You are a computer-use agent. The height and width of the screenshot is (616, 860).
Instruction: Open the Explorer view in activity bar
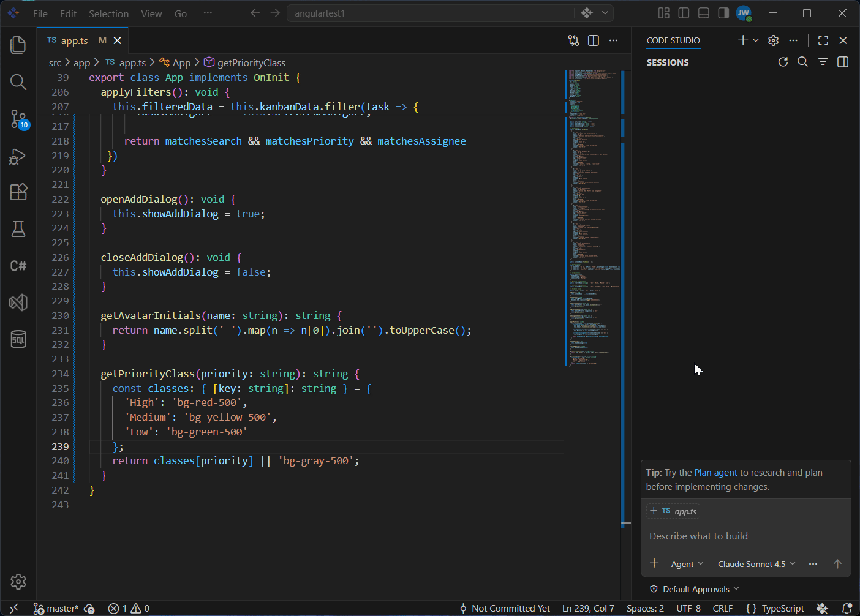click(x=18, y=45)
